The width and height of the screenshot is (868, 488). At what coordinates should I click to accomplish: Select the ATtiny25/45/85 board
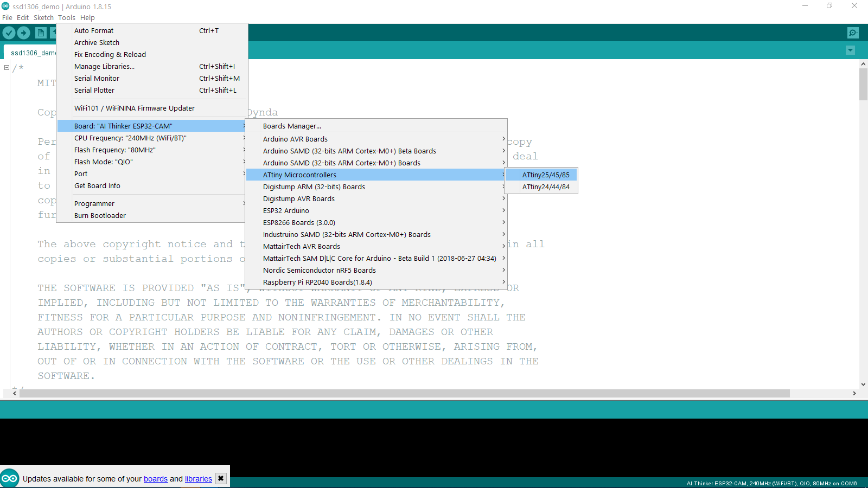pos(541,175)
